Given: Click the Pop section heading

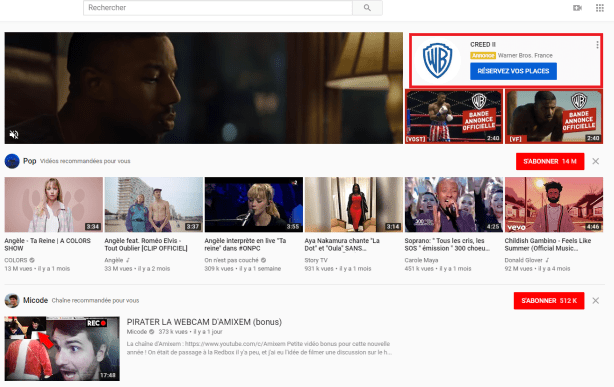Looking at the screenshot, I should point(30,161).
